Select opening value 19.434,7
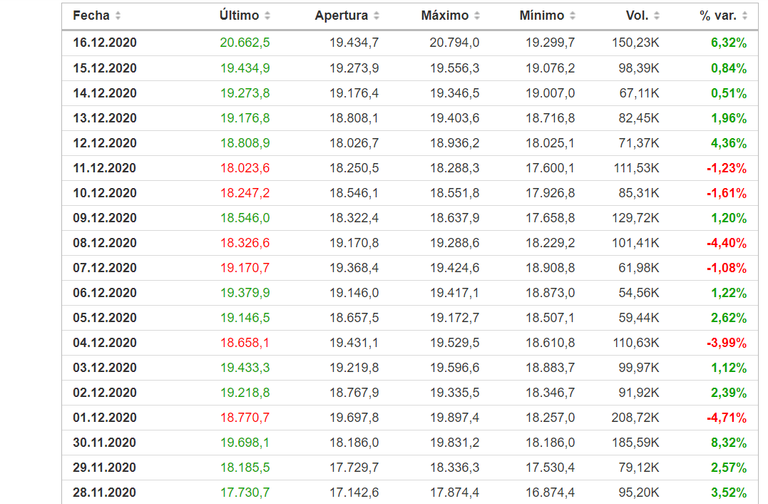 tap(354, 43)
